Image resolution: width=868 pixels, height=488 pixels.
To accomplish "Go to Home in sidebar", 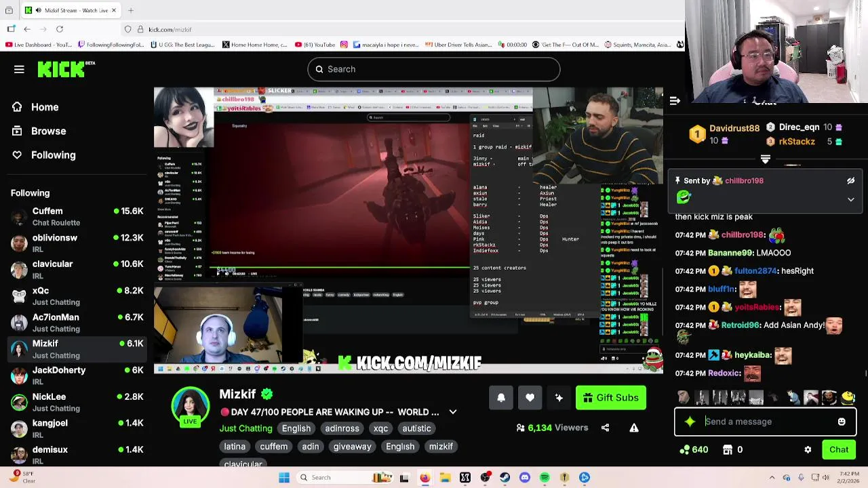I will coord(45,107).
